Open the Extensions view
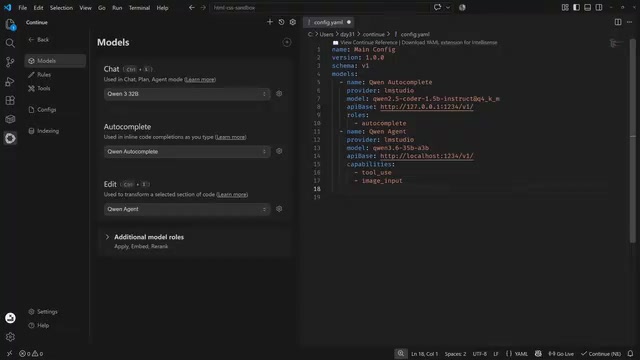 coord(10,100)
